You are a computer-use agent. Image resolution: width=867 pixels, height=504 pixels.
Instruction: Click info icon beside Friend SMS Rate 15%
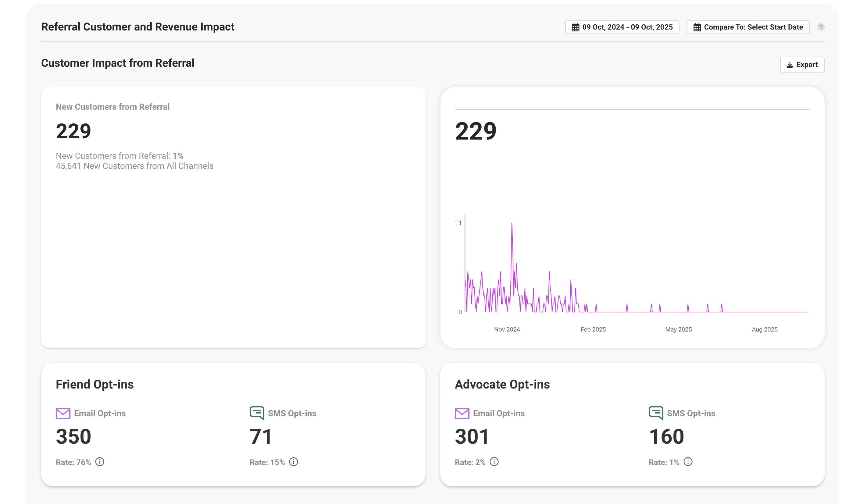click(294, 462)
